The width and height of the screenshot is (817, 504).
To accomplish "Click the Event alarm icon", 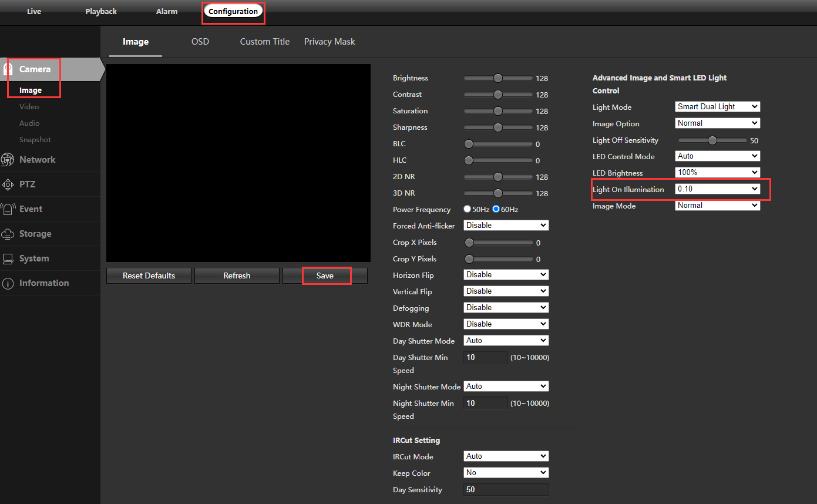I will point(8,209).
